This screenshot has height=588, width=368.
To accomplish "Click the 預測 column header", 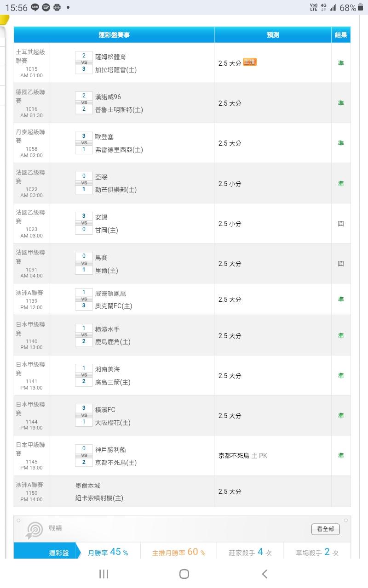I will (273, 35).
